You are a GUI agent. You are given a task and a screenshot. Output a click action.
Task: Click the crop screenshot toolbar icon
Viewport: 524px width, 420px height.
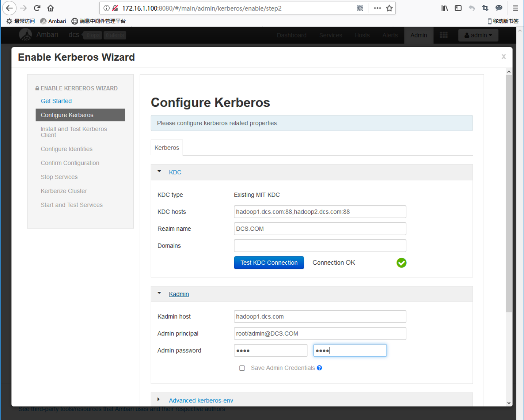point(485,8)
